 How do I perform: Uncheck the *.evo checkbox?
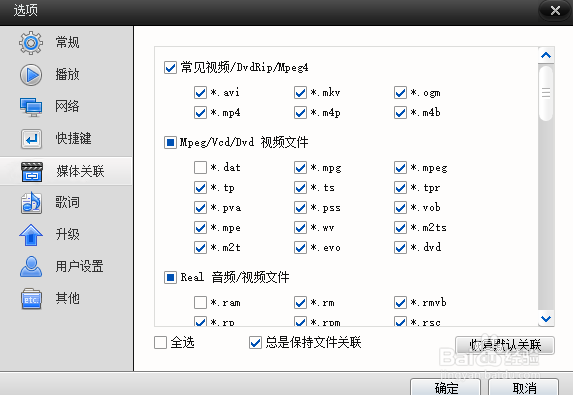[x=300, y=248]
